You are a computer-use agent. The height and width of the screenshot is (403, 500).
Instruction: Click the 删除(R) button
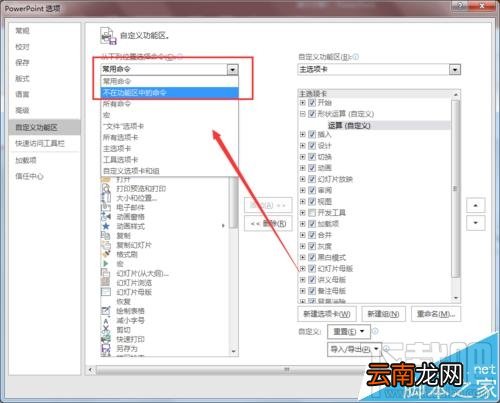[268, 223]
